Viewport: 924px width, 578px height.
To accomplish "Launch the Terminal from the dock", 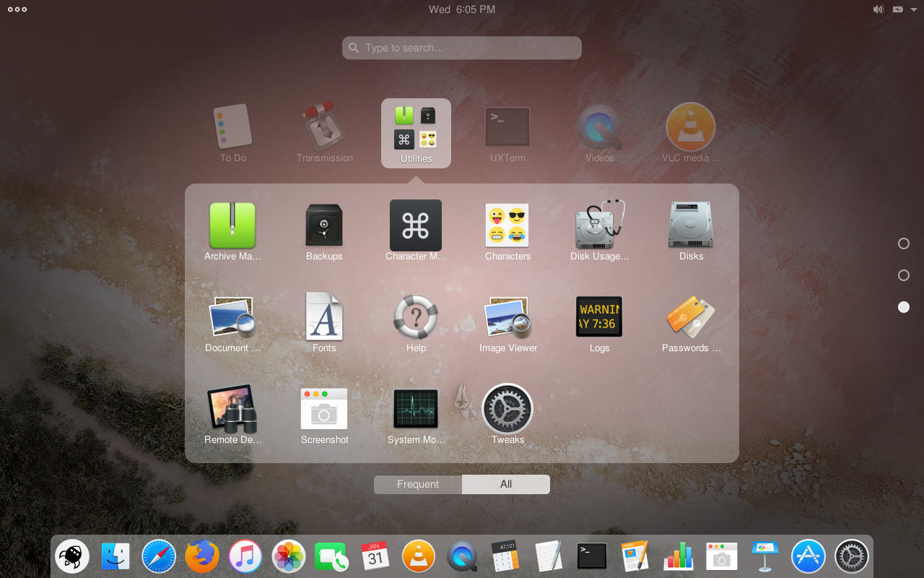I will point(592,557).
